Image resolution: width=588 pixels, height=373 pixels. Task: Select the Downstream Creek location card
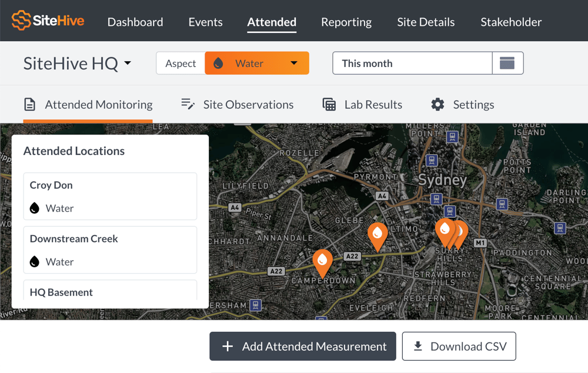tap(110, 250)
